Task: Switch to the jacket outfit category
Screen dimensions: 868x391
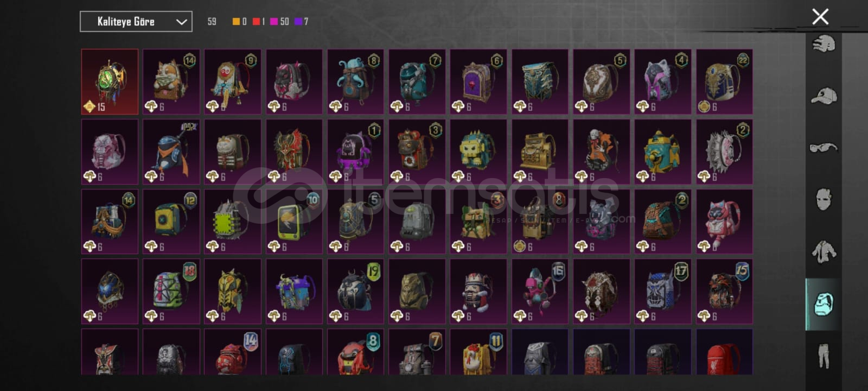Action: [x=824, y=251]
